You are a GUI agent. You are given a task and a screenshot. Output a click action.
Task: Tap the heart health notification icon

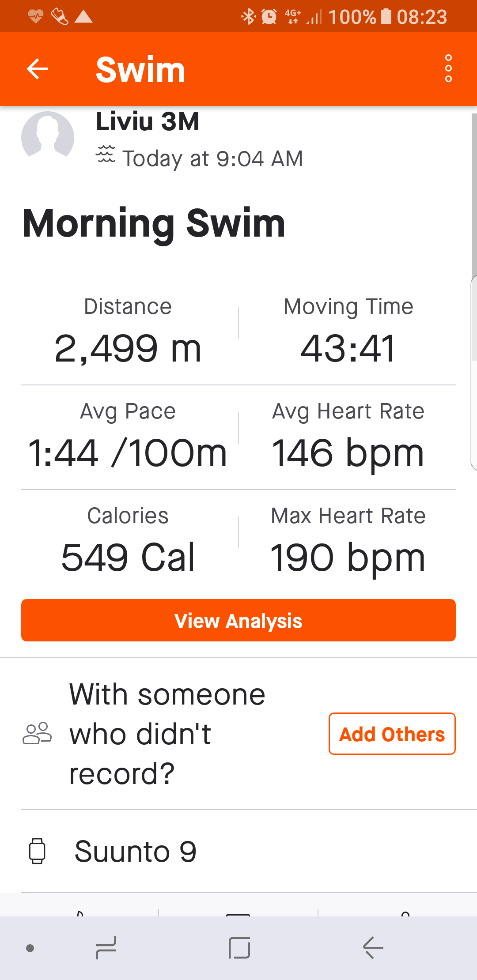[35, 17]
